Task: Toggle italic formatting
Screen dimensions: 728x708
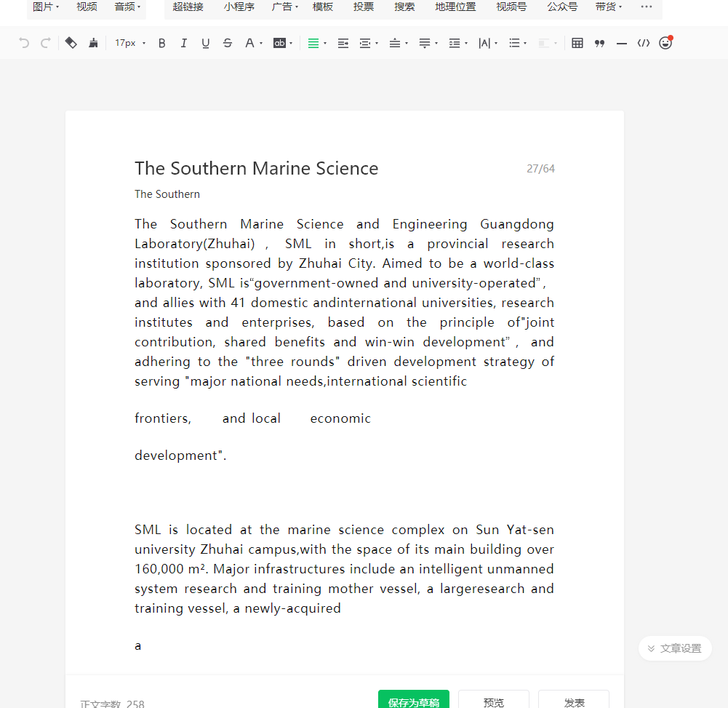Action: click(x=184, y=43)
